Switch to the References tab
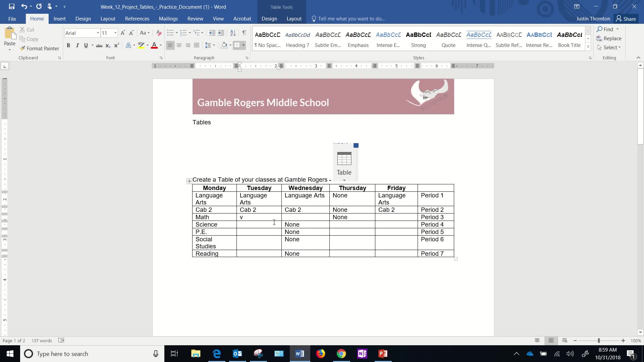This screenshot has width=644, height=362. (x=137, y=19)
